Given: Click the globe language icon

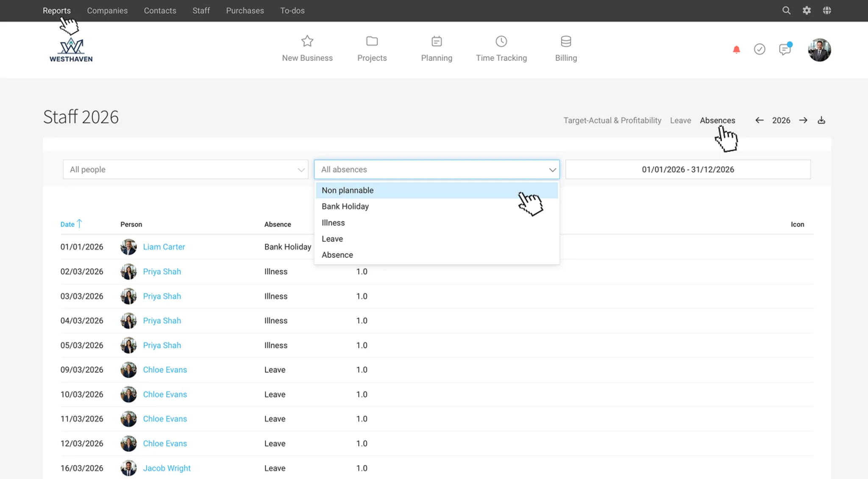Looking at the screenshot, I should pos(827,11).
